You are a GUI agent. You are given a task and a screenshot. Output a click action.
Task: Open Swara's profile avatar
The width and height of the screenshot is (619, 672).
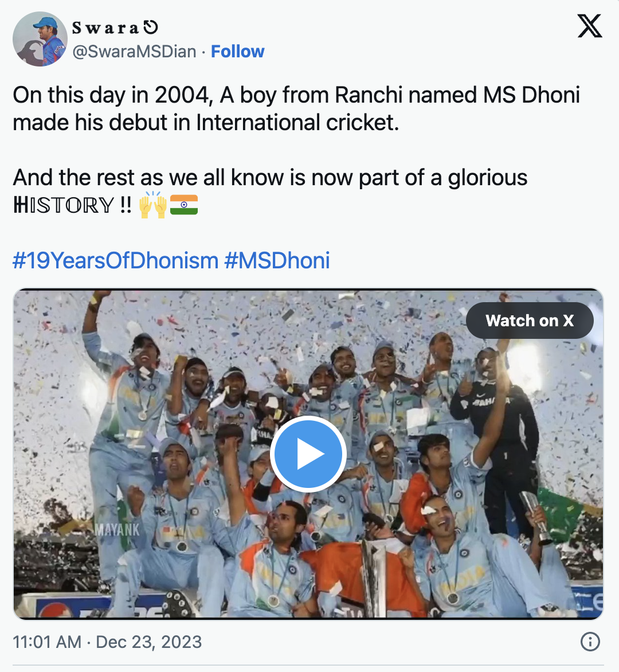[x=40, y=39]
